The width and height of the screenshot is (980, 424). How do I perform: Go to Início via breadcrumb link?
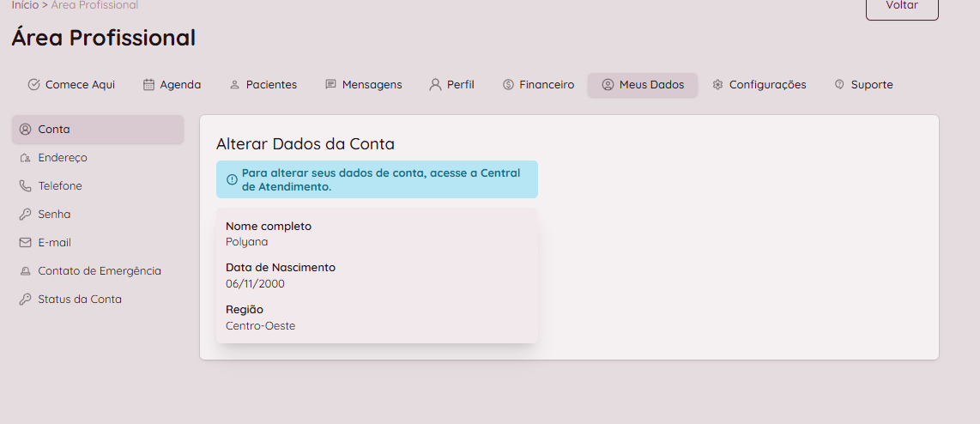point(25,5)
